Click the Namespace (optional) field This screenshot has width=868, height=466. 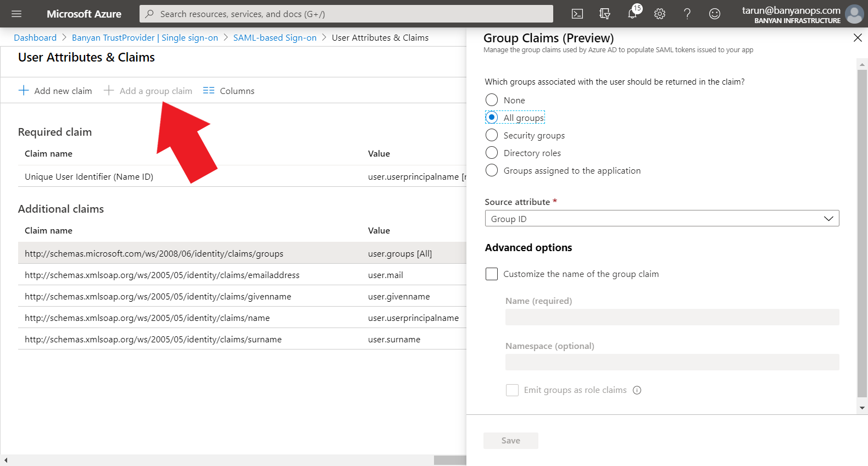pos(672,362)
